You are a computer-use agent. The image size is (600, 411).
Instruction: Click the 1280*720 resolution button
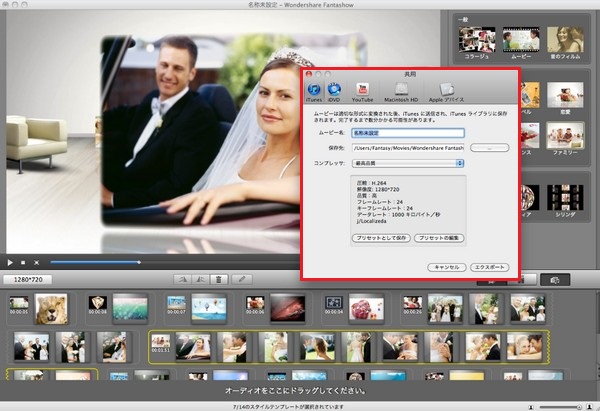[x=28, y=280]
